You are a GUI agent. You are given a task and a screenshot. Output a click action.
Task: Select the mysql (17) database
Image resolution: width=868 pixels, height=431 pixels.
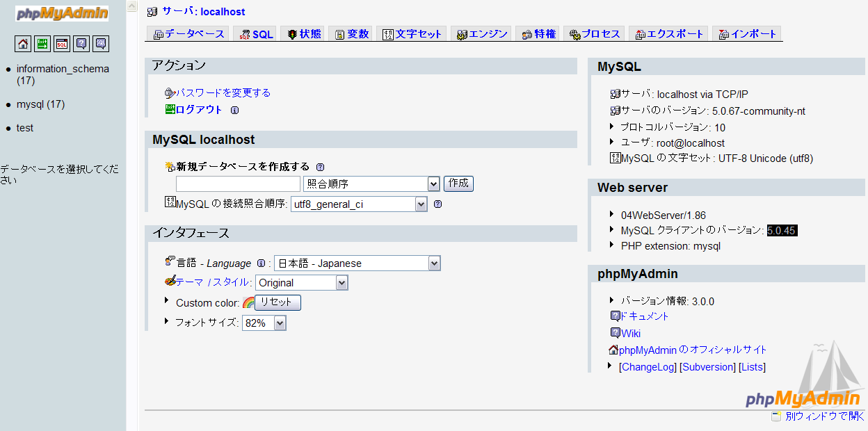point(40,104)
